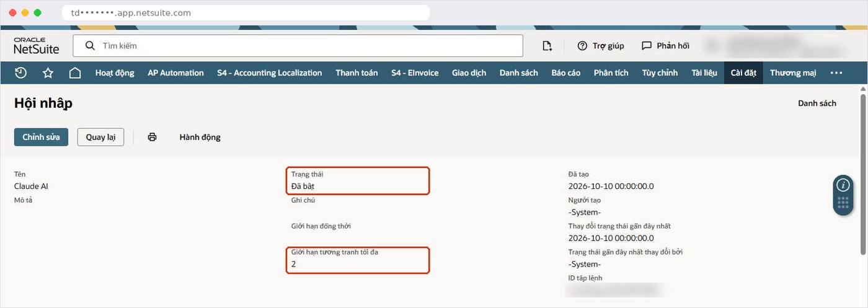Open the Thương mại menu
868x308 pixels.
793,73
